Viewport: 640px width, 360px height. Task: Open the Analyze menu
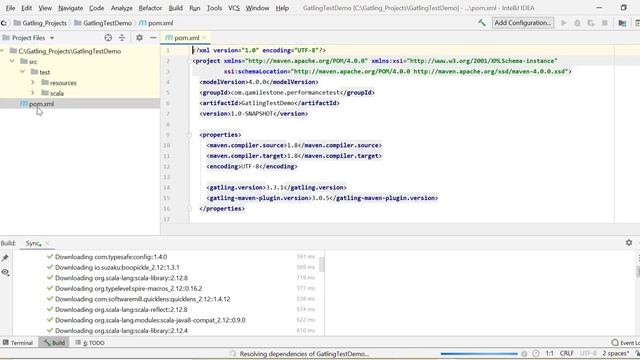122,8
